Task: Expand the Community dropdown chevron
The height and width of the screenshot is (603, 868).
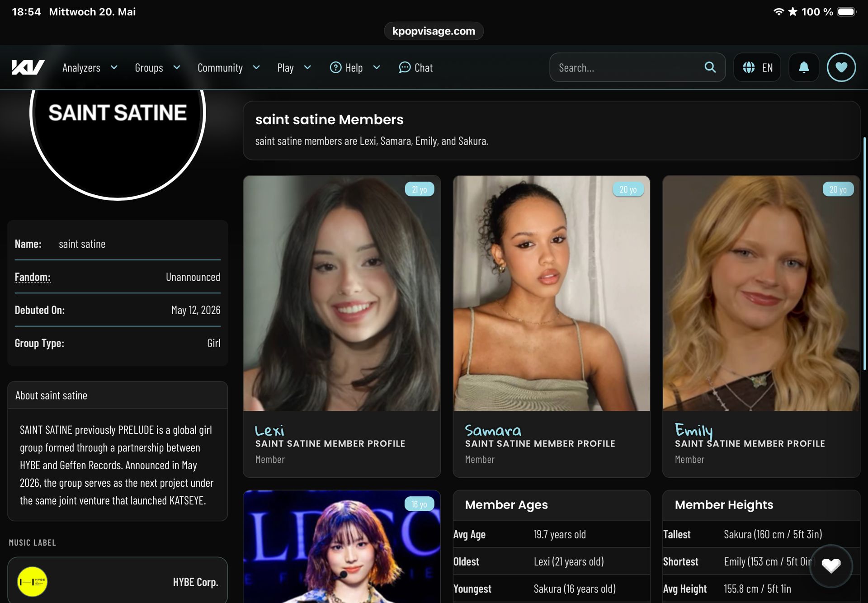Action: click(x=256, y=67)
